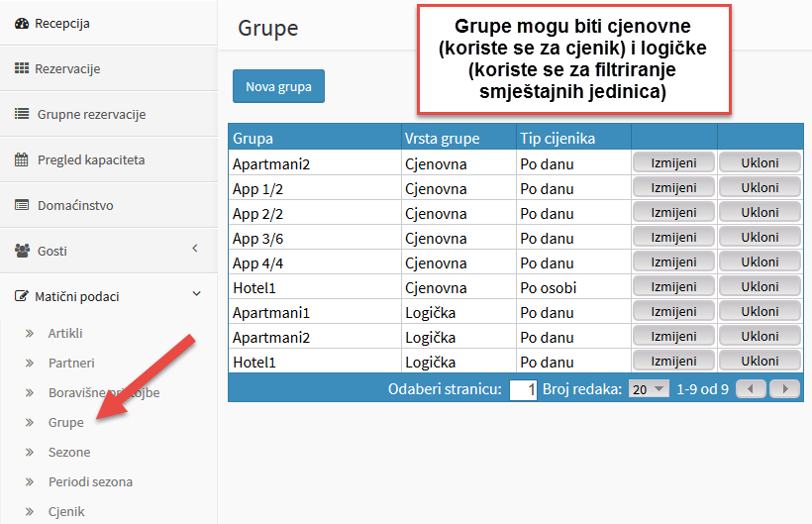Click the Grupne rezervacije list icon
The image size is (812, 524).
(22, 114)
